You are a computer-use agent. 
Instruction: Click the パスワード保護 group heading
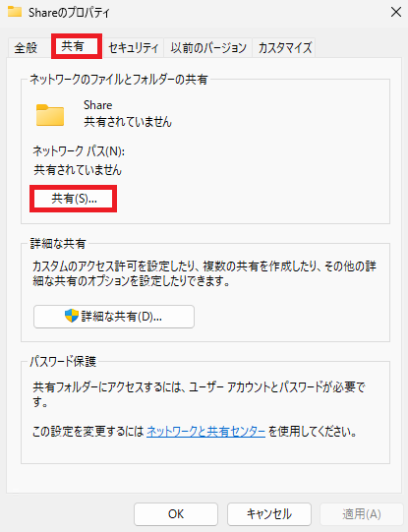pyautogui.click(x=63, y=361)
